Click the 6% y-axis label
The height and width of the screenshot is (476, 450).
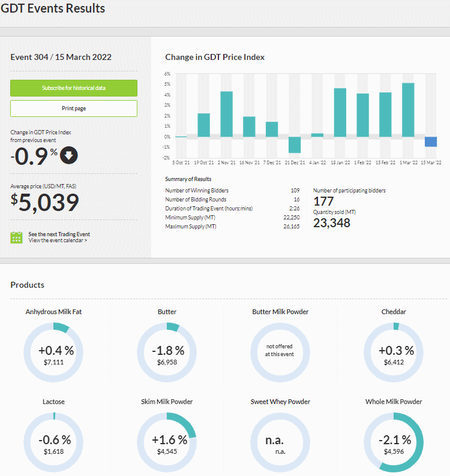167,74
